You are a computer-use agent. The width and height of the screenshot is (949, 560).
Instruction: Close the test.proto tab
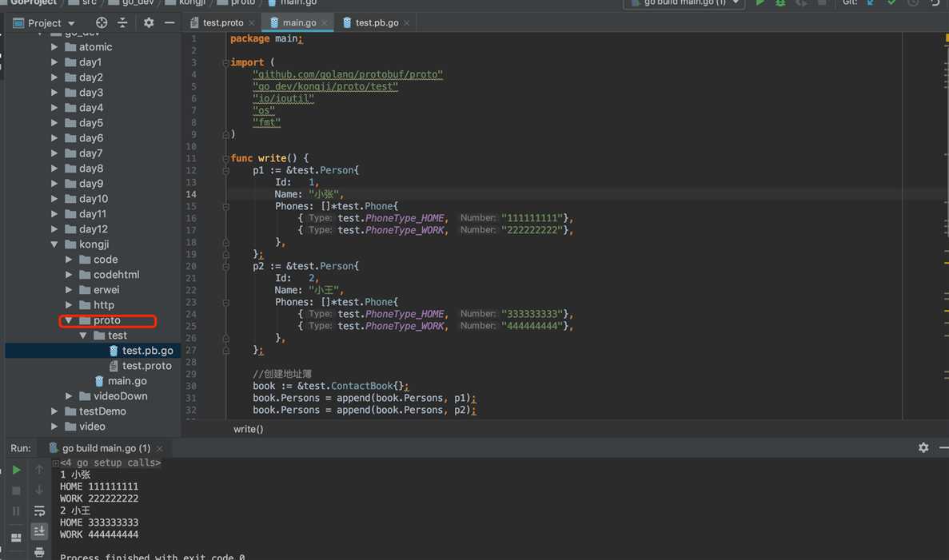pyautogui.click(x=252, y=23)
